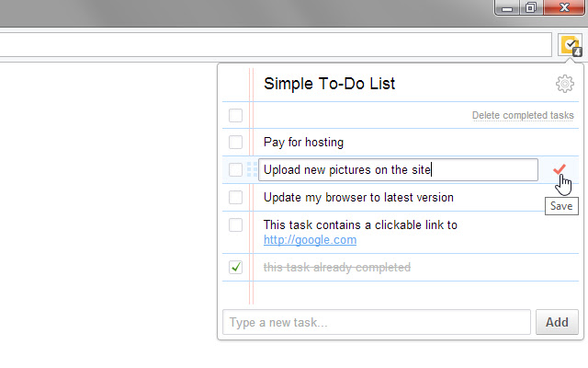Mark Update my browser task as done

tap(236, 197)
